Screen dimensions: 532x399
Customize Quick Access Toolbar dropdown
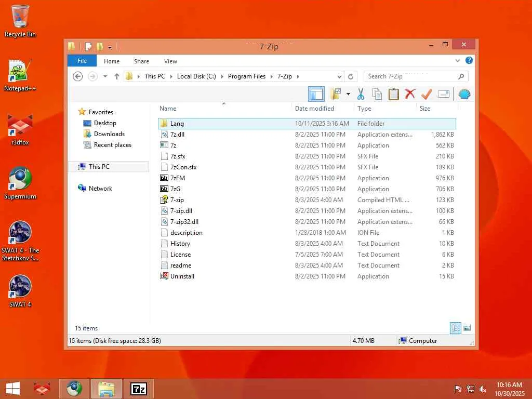tap(110, 47)
